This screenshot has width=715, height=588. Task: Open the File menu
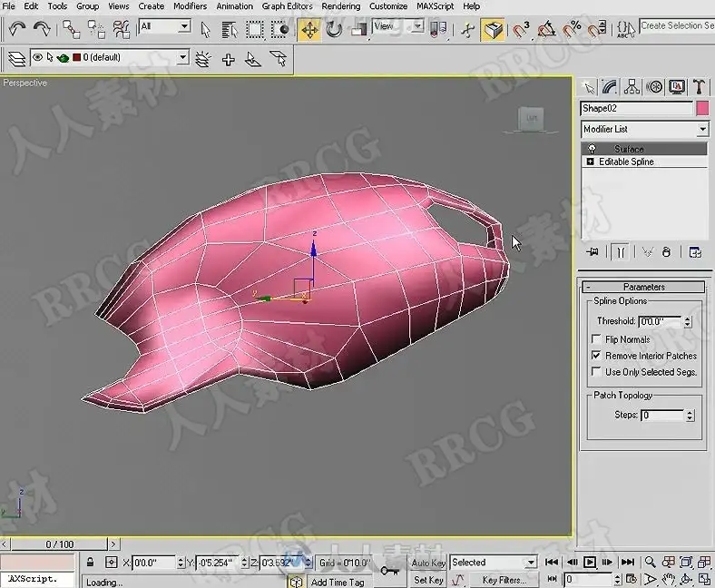(9, 6)
